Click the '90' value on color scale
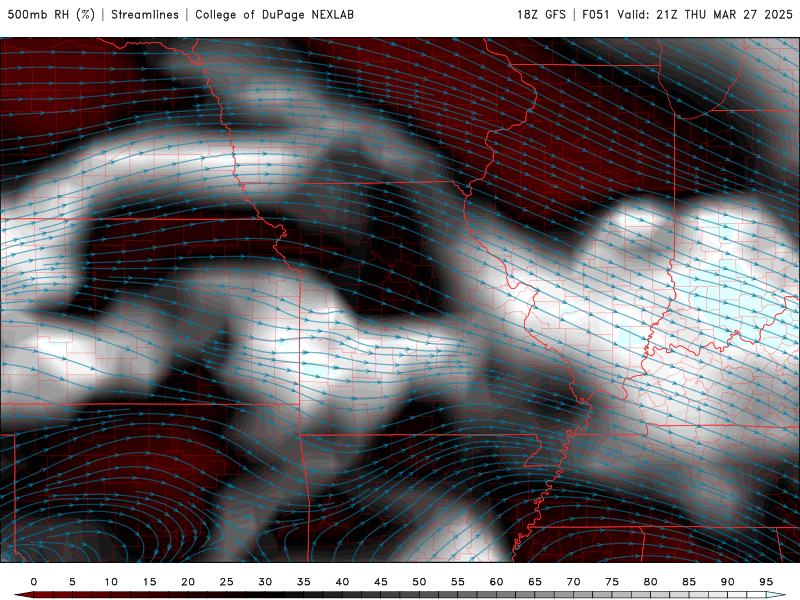 pyautogui.click(x=728, y=582)
